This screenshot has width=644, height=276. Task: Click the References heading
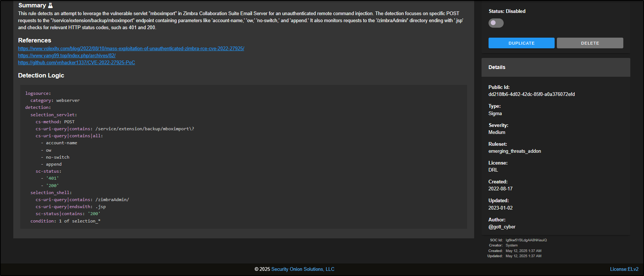(x=35, y=41)
